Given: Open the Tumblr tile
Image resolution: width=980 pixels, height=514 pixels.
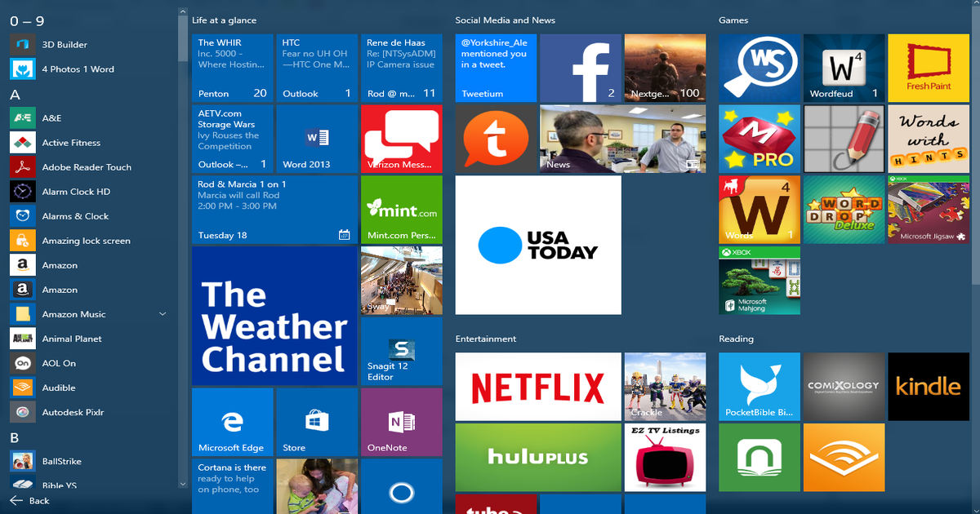Looking at the screenshot, I should [x=497, y=139].
